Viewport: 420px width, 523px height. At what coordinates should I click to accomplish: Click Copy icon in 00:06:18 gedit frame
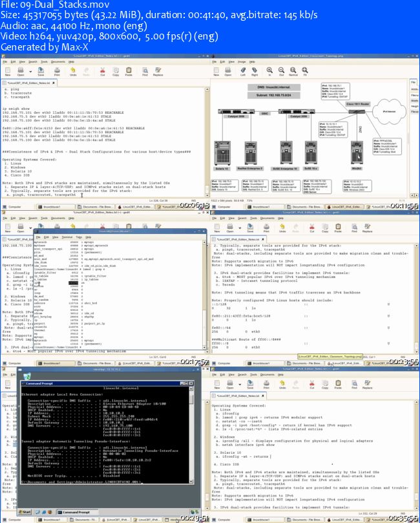116,71
